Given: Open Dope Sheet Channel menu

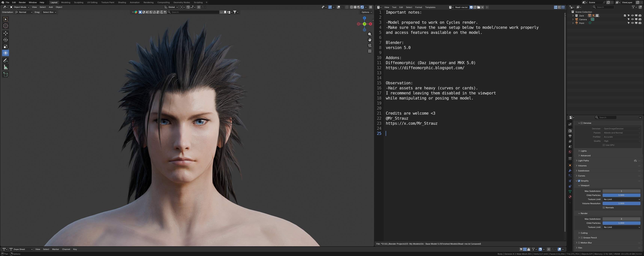Looking at the screenshot, I should click(66, 249).
